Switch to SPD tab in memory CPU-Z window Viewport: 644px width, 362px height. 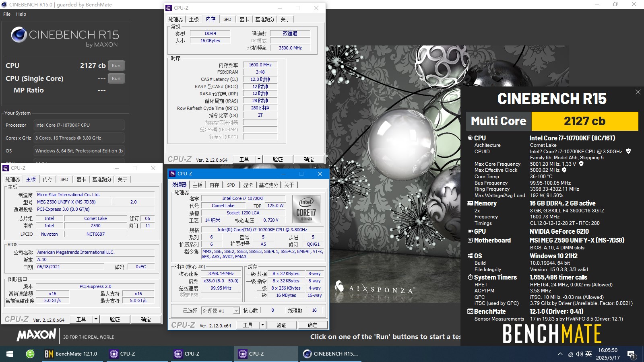[x=227, y=19]
